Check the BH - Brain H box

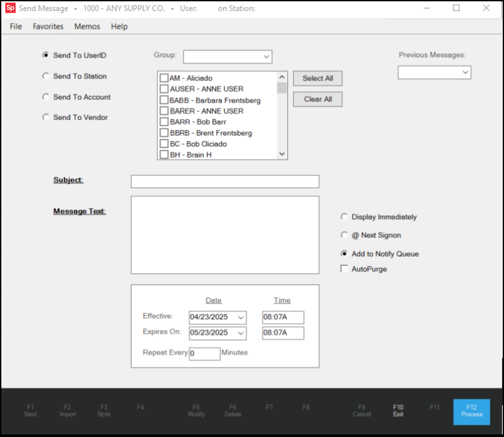click(164, 154)
